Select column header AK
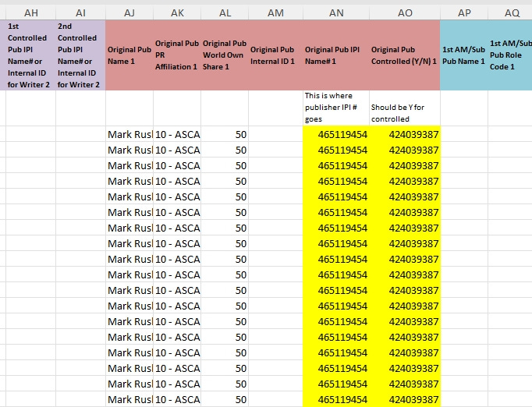The height and width of the screenshot is (407, 532). coord(177,13)
